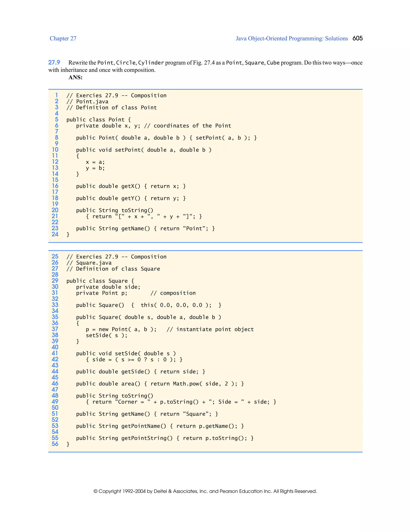Click the three-argument Square constructor header
The image size is (411, 532).
(149, 317)
